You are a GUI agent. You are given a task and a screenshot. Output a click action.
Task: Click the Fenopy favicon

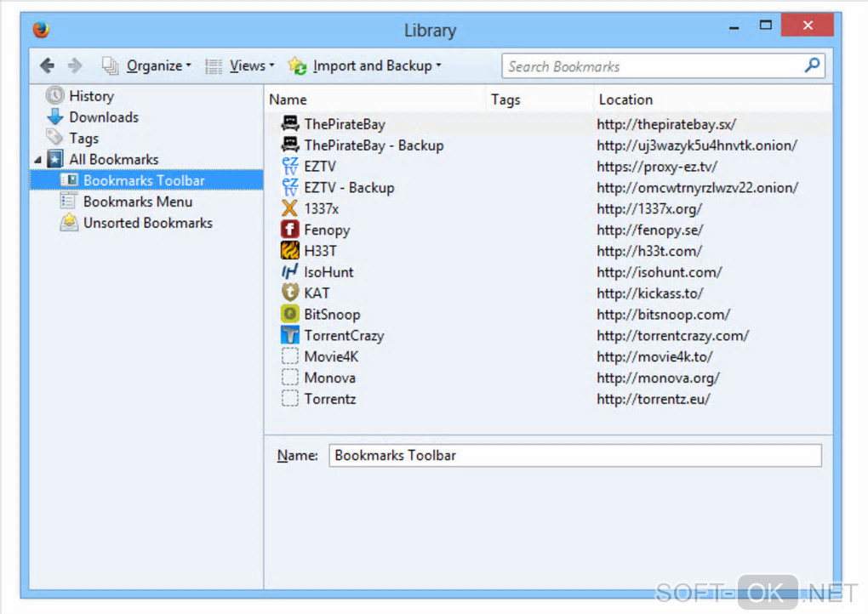(x=289, y=230)
